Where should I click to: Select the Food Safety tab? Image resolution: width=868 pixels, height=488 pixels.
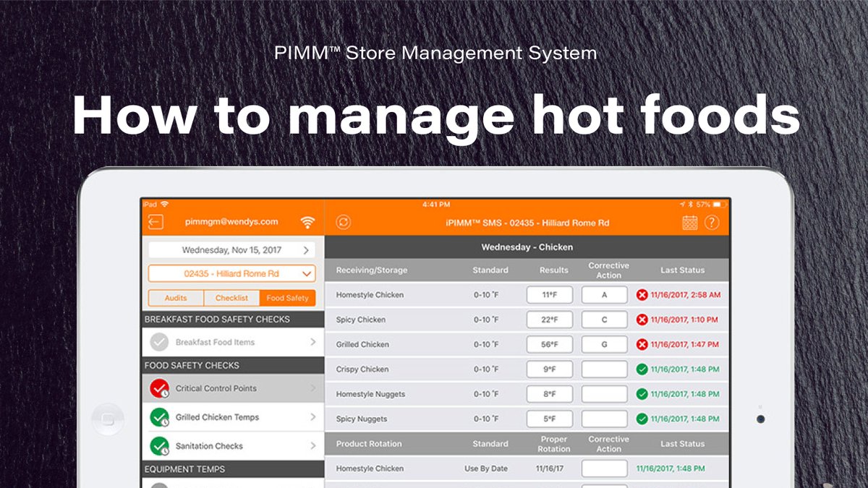click(x=287, y=298)
